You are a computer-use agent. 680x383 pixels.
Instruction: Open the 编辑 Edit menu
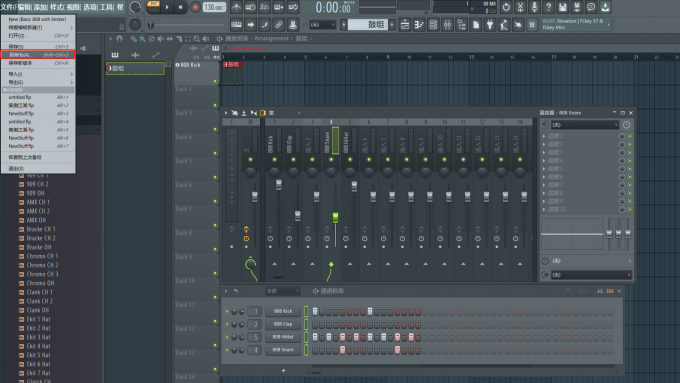25,7
